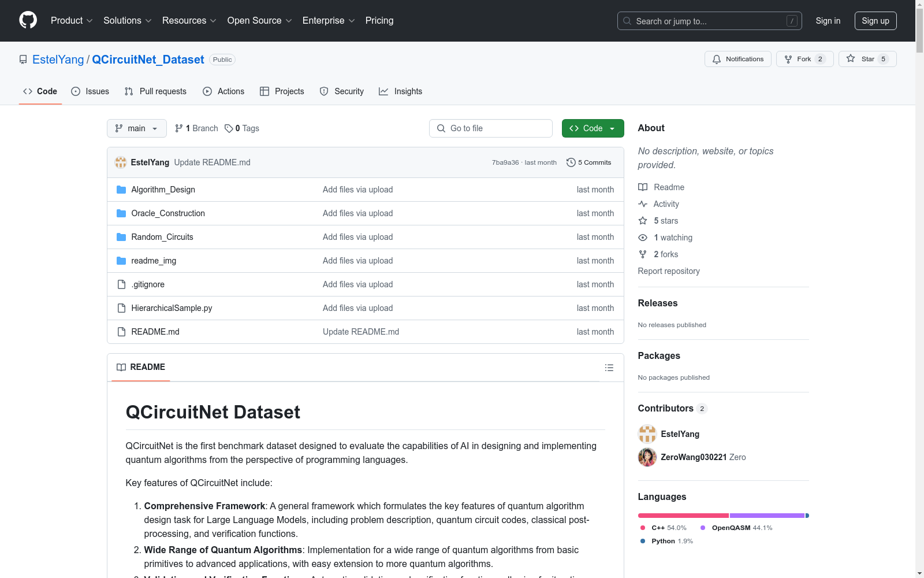Star the repository
The width and height of the screenshot is (924, 578).
pos(867,59)
